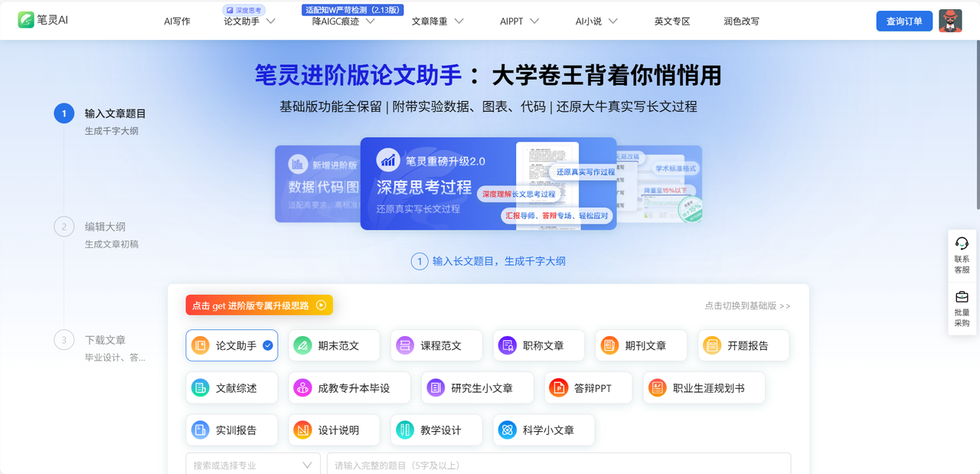Screen dimensions: 980x474
Task: Click the 还原真实写作过程 tag
Action: coord(585,172)
